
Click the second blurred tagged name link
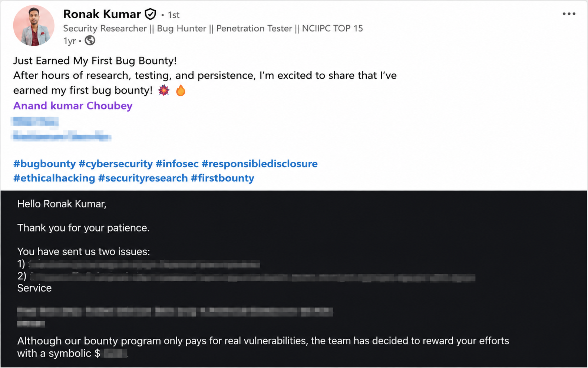coord(62,136)
